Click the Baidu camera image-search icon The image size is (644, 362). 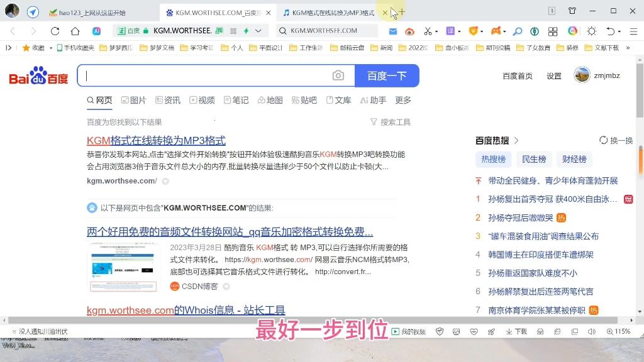pyautogui.click(x=338, y=75)
